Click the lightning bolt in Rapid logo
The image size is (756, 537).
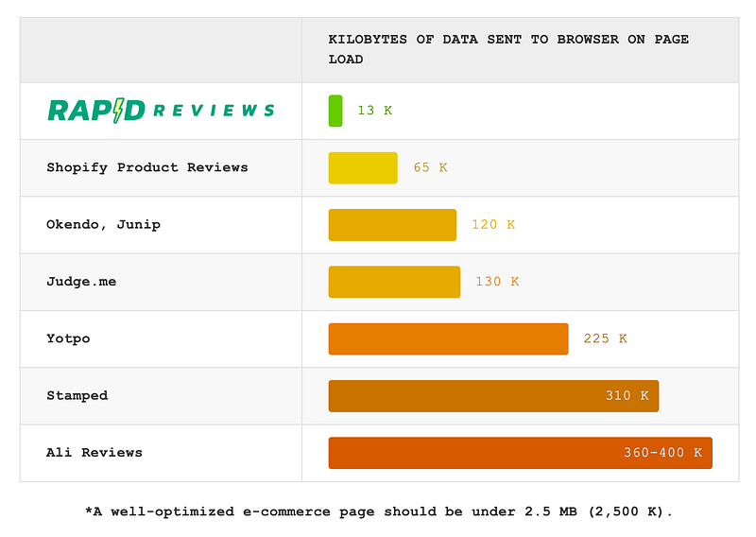116,111
